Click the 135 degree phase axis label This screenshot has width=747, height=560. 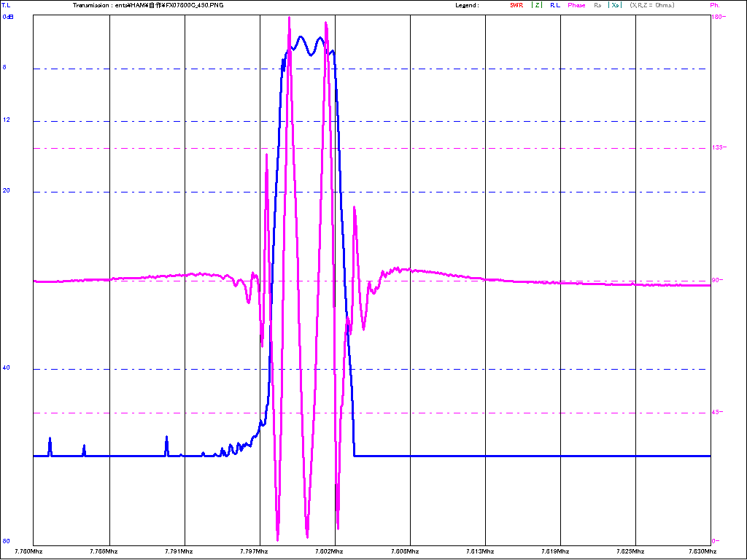click(x=717, y=147)
